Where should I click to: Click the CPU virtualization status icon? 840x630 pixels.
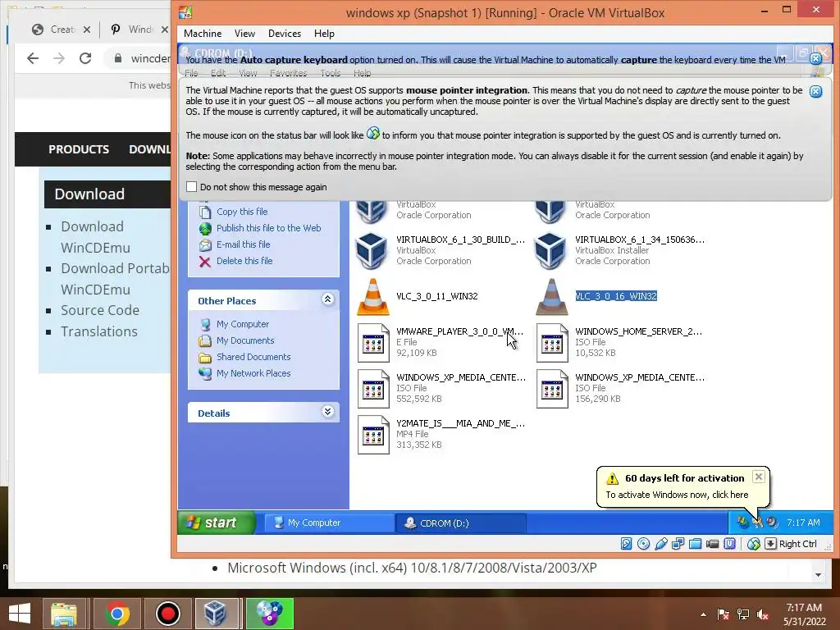729,544
